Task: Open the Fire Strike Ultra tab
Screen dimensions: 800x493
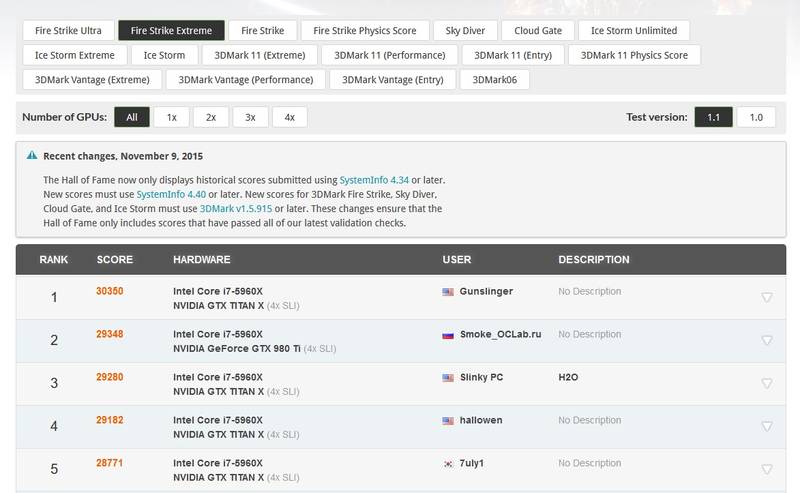Action: pyautogui.click(x=68, y=31)
